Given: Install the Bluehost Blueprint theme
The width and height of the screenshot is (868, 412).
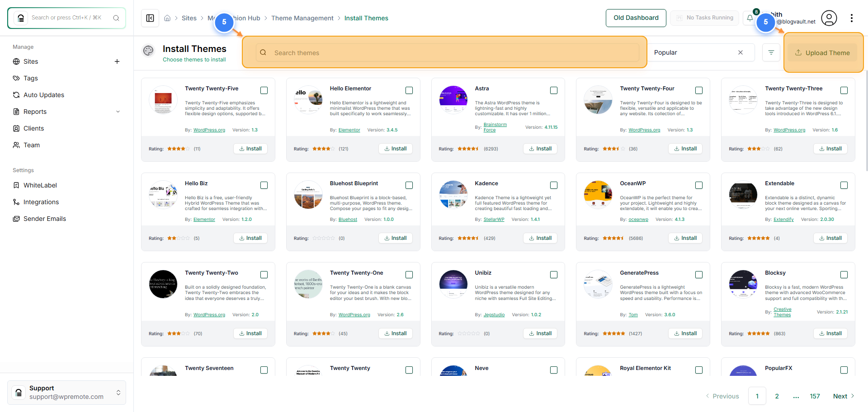Looking at the screenshot, I should 396,238.
